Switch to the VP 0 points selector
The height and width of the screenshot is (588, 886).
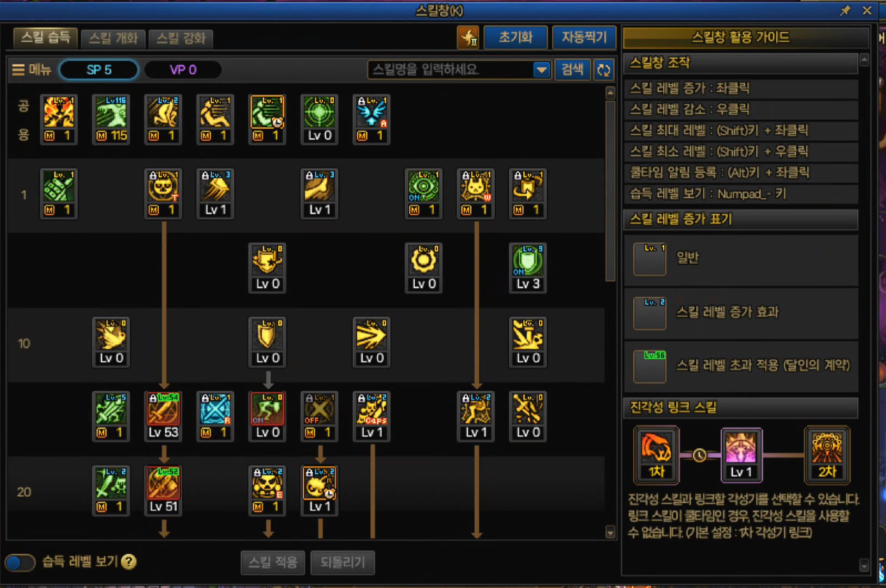tap(183, 70)
